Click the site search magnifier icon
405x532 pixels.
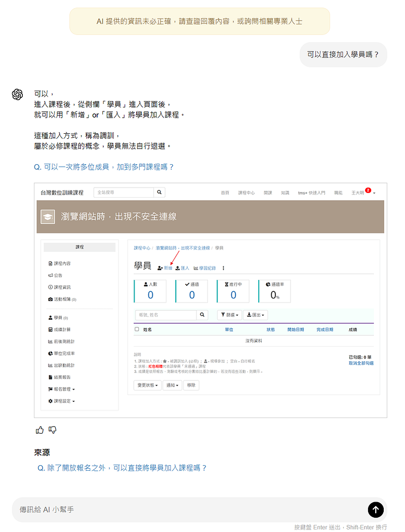tap(159, 193)
